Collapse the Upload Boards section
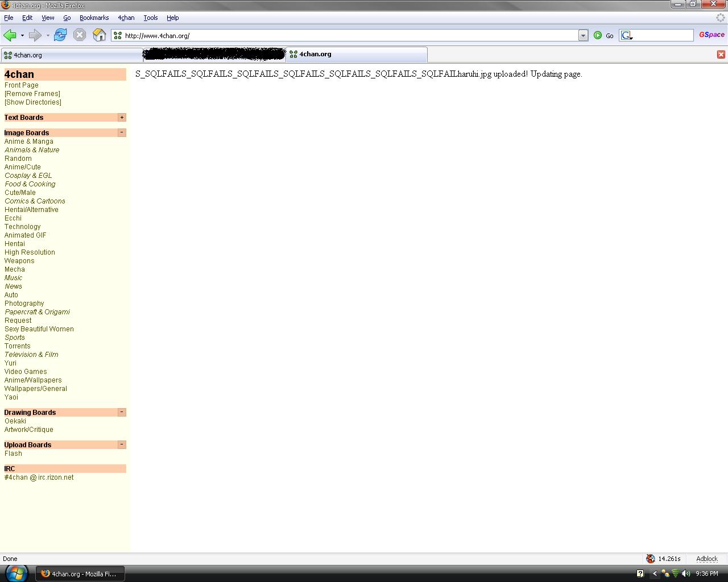Screen dimensions: 728x582 (x=122, y=444)
